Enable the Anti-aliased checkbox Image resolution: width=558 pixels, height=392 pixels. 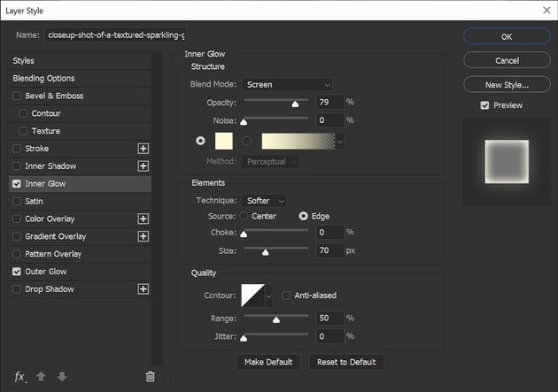pyautogui.click(x=286, y=296)
